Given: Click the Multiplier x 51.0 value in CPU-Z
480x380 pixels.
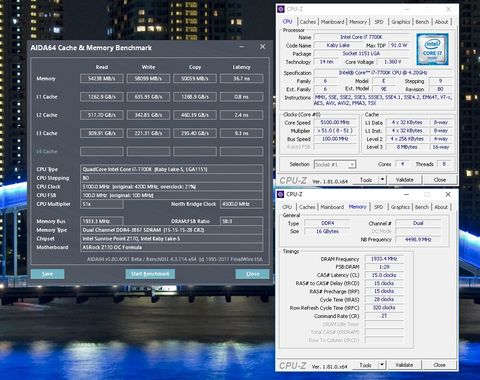Looking at the screenshot, I should (x=335, y=131).
